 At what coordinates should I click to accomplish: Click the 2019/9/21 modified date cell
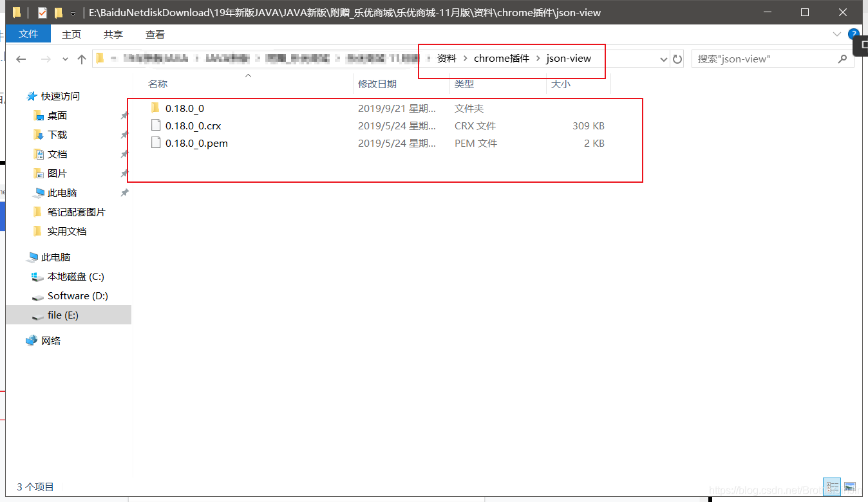tap(397, 109)
